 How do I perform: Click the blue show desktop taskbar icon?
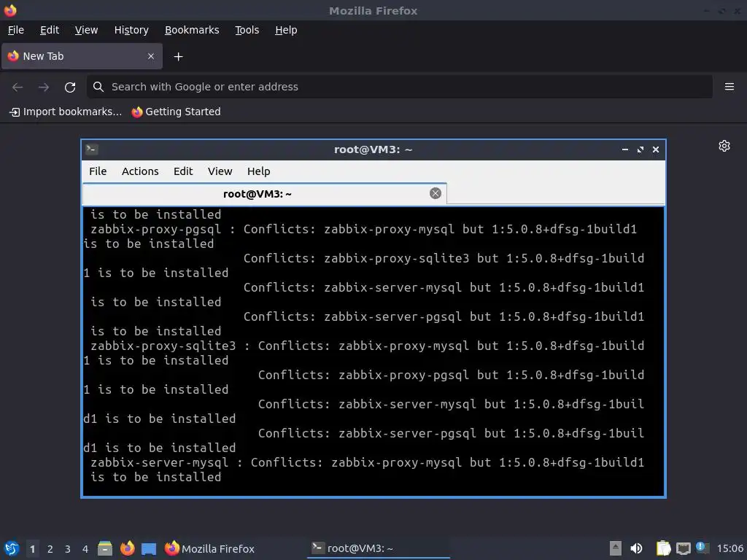149,549
